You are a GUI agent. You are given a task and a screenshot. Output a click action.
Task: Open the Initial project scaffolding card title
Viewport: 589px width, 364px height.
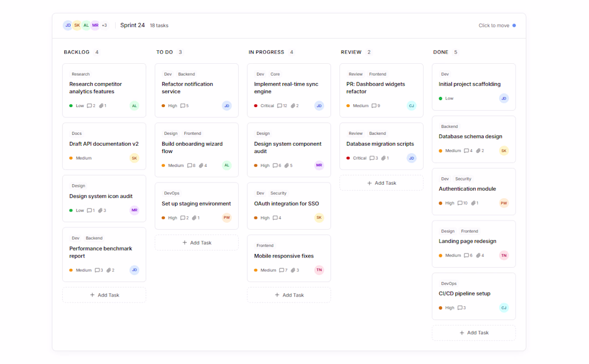470,84
